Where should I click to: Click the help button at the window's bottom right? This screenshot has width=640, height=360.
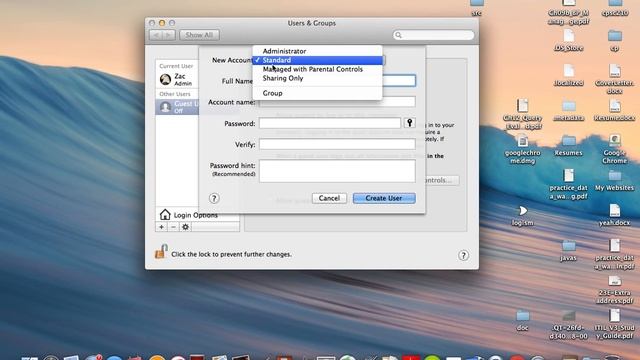coord(463,256)
